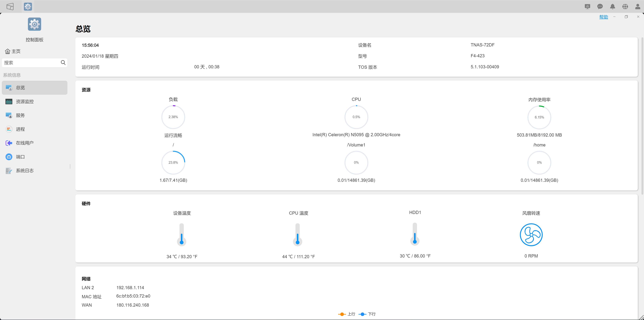Click the fan speed icon
This screenshot has width=644, height=320.
coord(531,235)
